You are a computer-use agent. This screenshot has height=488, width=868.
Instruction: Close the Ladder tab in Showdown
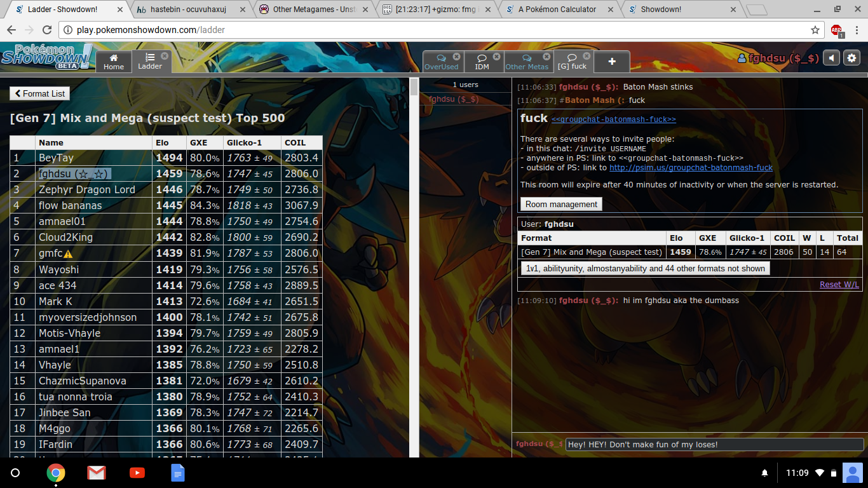click(165, 56)
